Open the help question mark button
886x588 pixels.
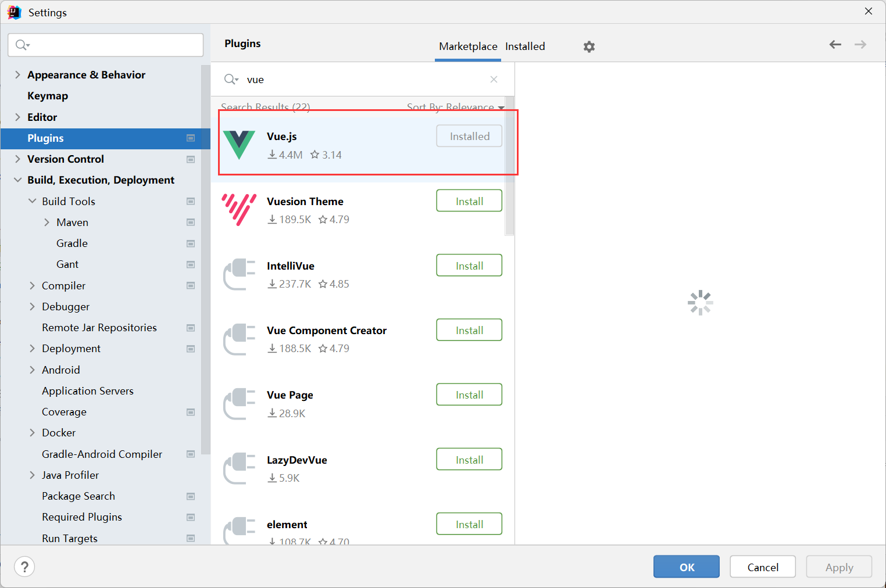click(x=24, y=567)
